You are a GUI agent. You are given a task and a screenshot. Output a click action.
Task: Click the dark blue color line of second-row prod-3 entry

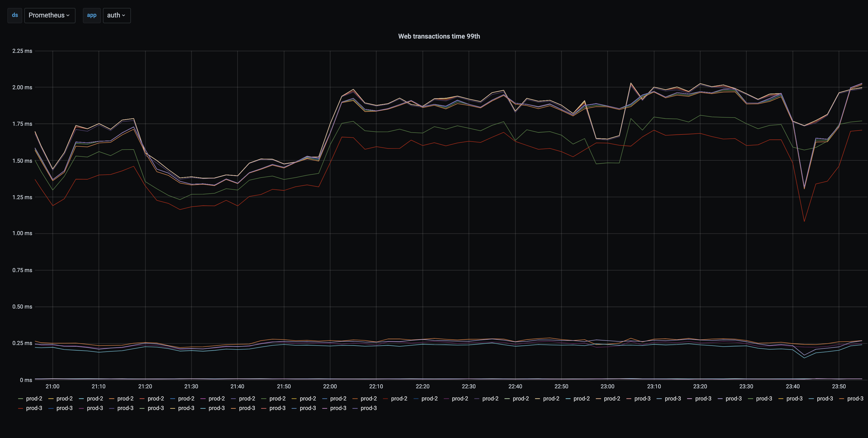[51, 408]
